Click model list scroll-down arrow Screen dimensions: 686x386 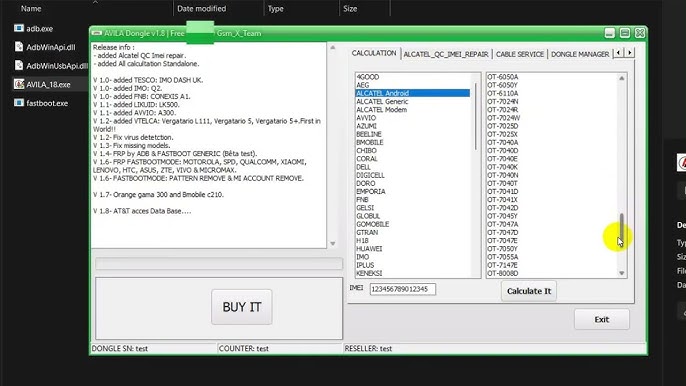622,273
